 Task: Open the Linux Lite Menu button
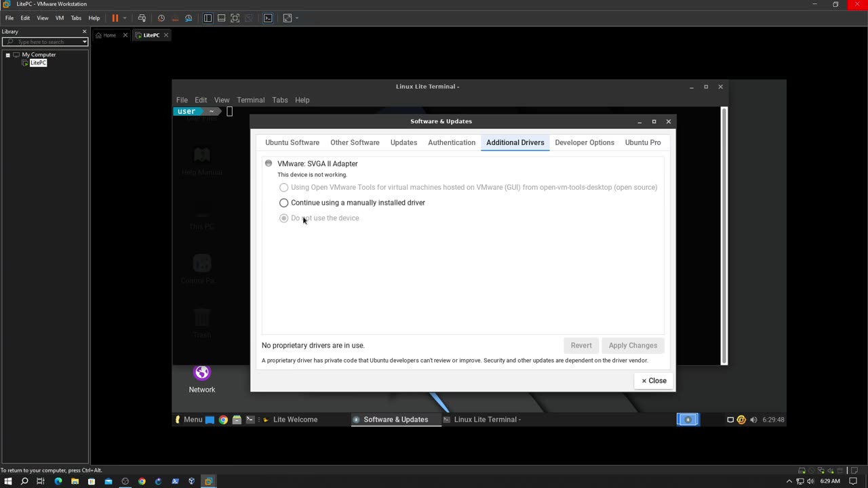click(189, 420)
